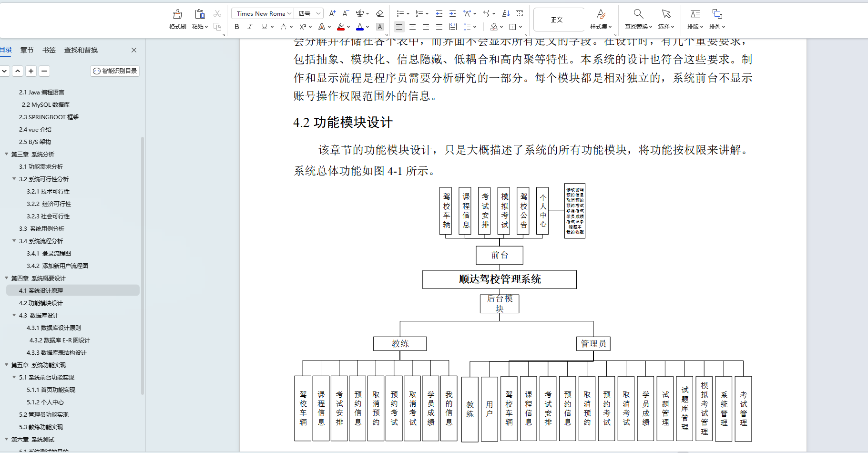Decrease font size with A- icon

click(346, 13)
